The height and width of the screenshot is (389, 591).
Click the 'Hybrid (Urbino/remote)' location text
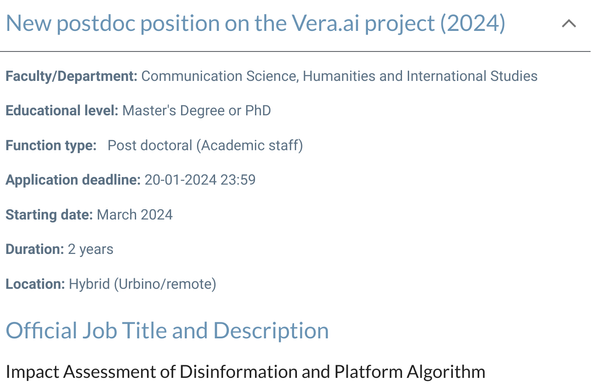pos(142,284)
